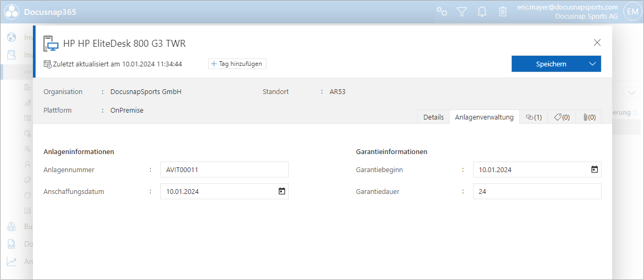Click DocusnapSports GmbH organisation value
The image size is (644, 280).
point(146,92)
